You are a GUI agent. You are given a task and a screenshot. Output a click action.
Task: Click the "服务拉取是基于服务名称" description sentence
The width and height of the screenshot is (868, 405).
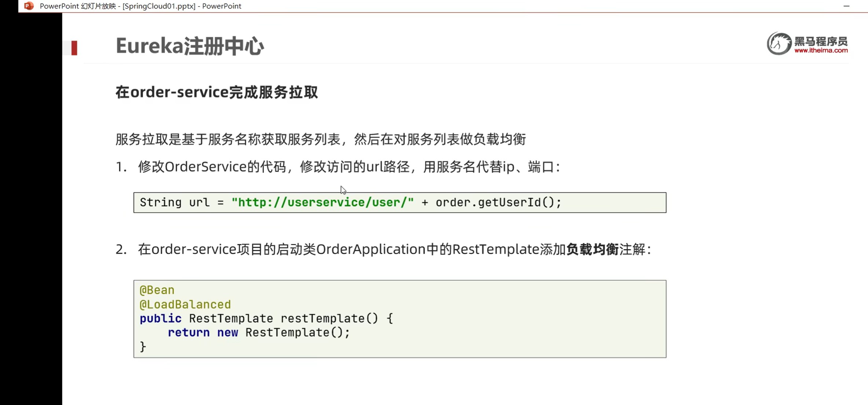click(x=321, y=139)
